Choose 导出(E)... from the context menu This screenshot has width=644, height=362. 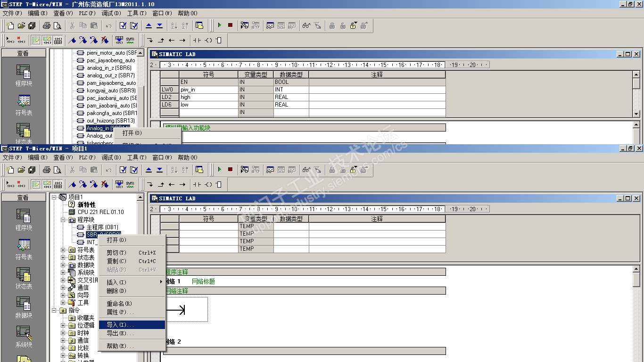[132, 333]
